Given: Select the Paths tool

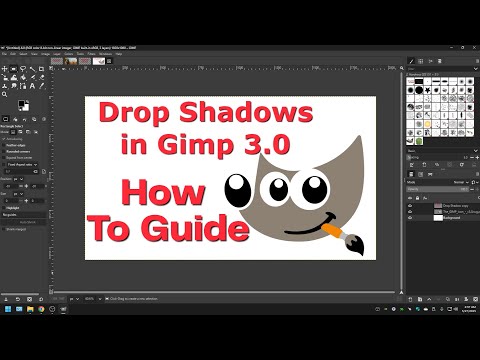Looking at the screenshot, I should [x=23, y=86].
